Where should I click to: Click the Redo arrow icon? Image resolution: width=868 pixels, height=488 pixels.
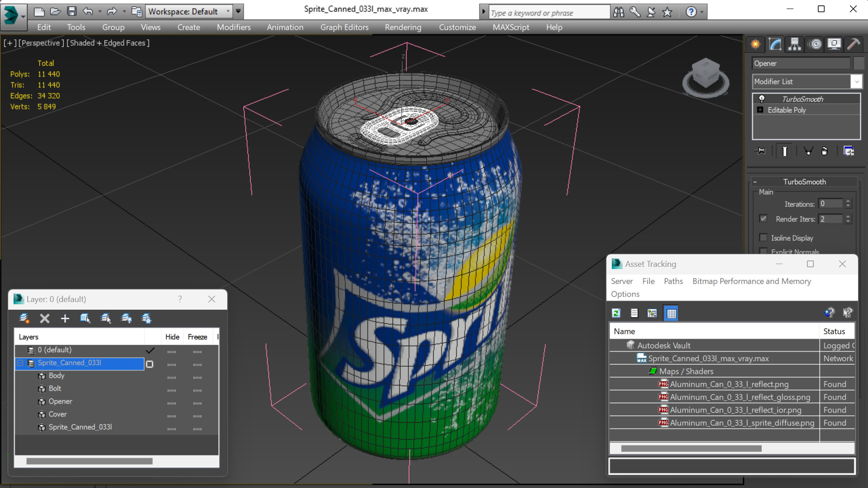(112, 11)
